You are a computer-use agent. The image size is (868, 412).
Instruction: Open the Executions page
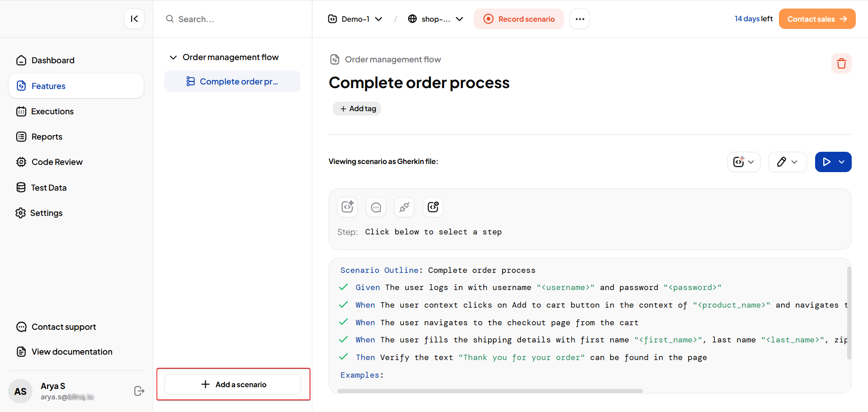coord(52,112)
